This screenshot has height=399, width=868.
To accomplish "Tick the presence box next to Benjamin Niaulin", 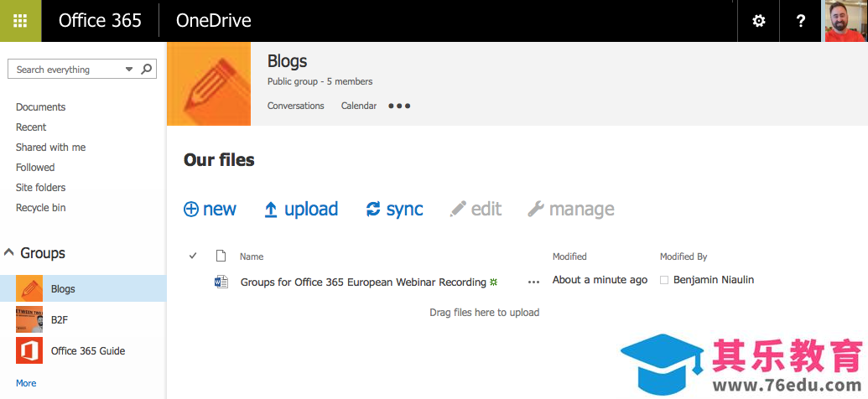I will click(x=664, y=281).
